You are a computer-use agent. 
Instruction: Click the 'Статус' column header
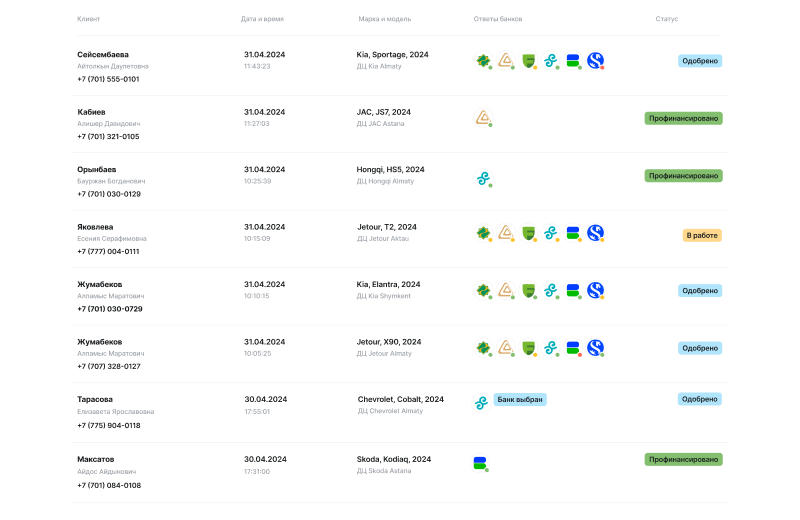coord(666,19)
